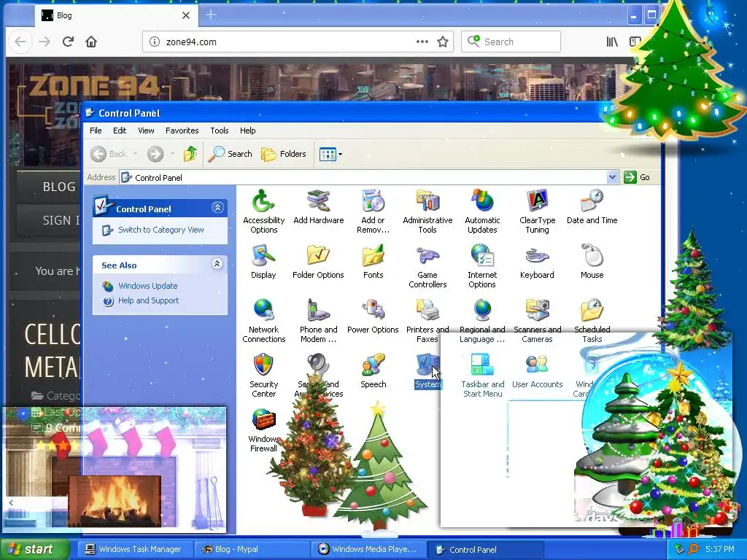
Task: Close the Blog browser tab
Action: pyautogui.click(x=186, y=15)
